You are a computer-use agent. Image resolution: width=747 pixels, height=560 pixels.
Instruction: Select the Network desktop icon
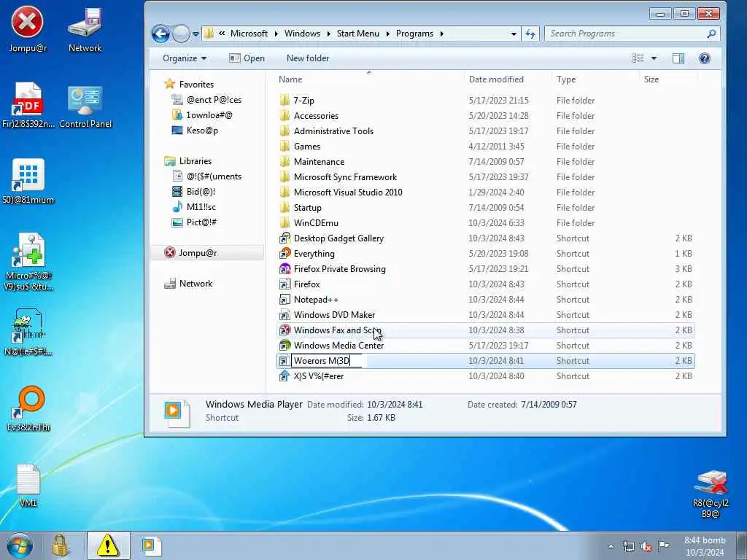85,29
